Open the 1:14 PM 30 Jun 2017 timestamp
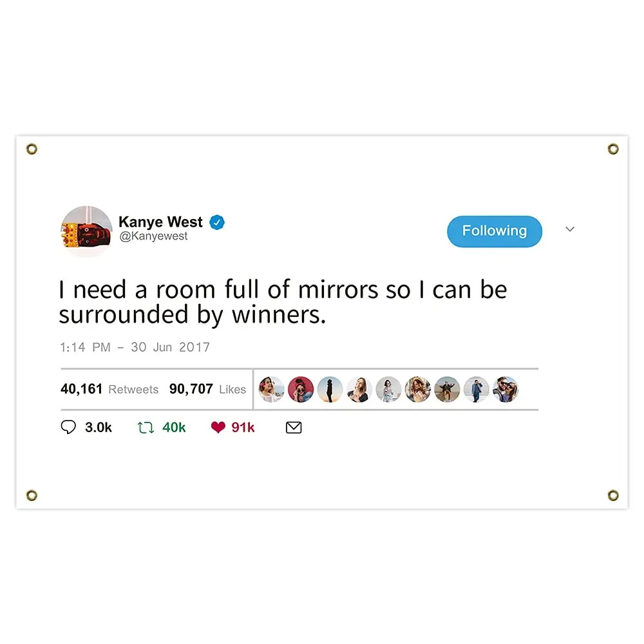644x644 pixels. (x=135, y=347)
